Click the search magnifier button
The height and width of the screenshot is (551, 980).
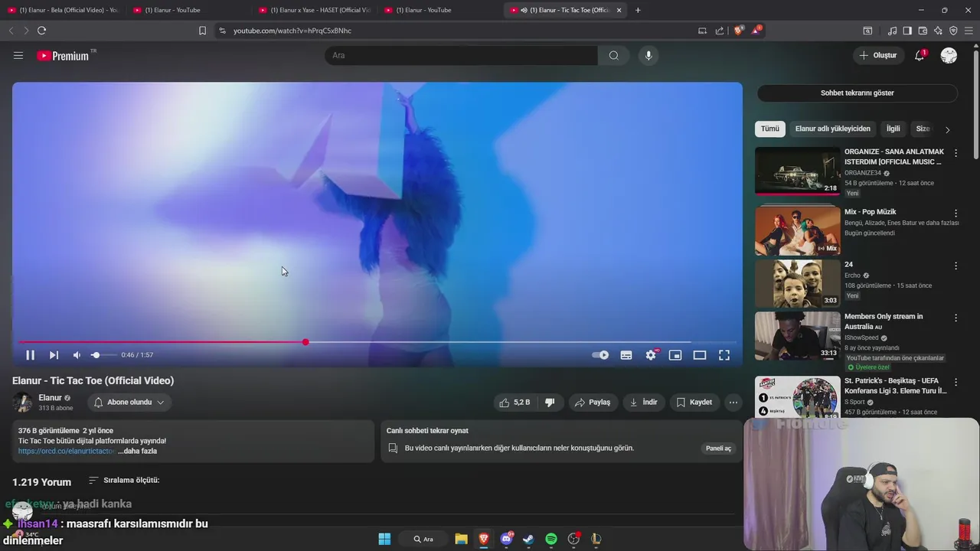(x=614, y=55)
